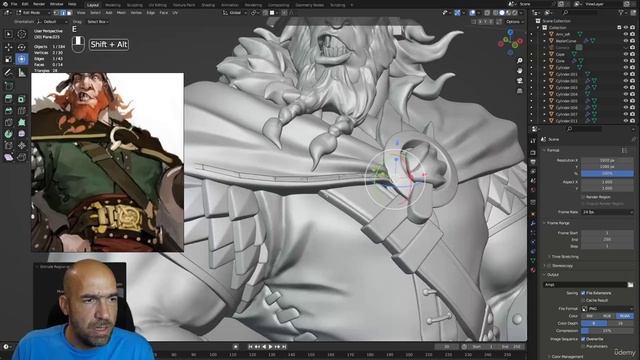Select the Scale tool in toolbar
This screenshot has width=640, height=360.
(9, 59)
